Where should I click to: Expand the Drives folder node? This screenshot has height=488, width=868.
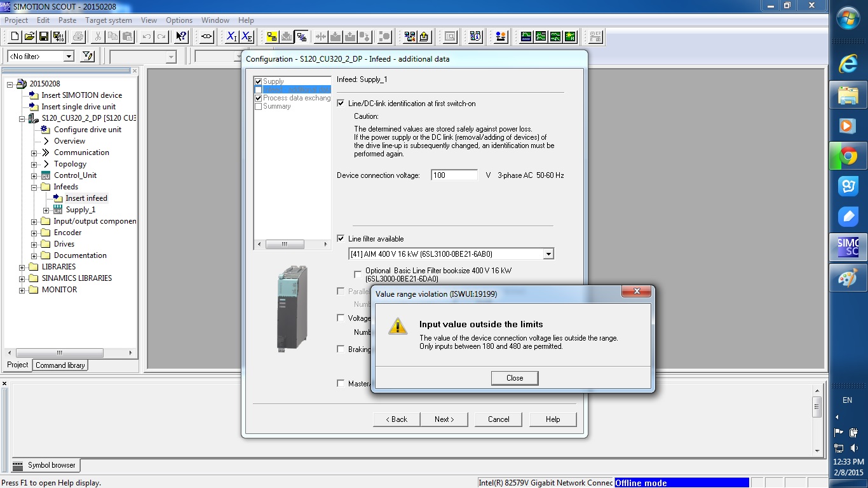click(x=34, y=244)
